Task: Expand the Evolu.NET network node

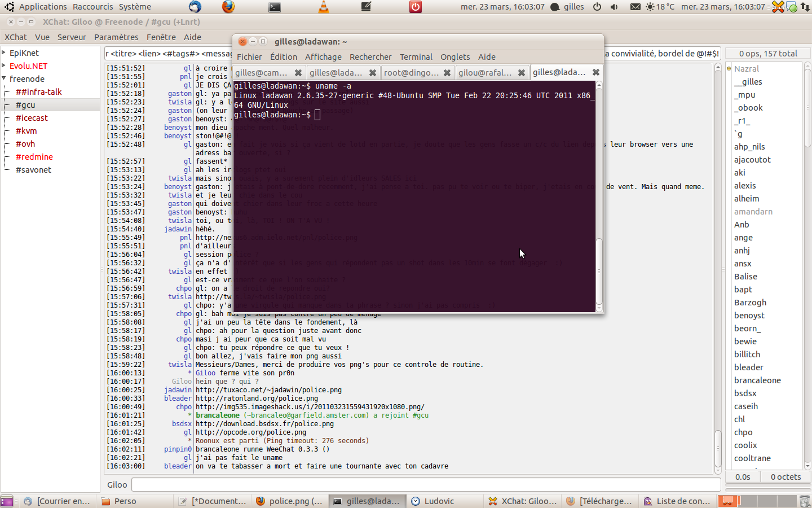Action: tap(4, 65)
